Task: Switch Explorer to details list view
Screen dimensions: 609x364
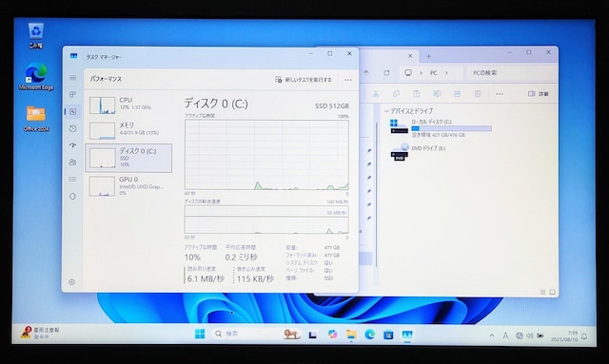Action: [x=543, y=292]
